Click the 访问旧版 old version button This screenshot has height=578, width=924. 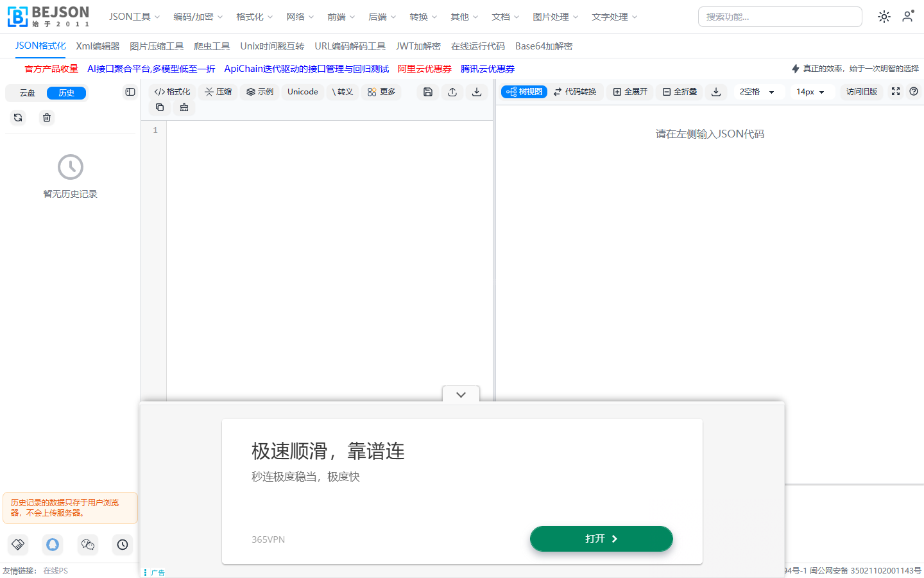click(x=862, y=92)
